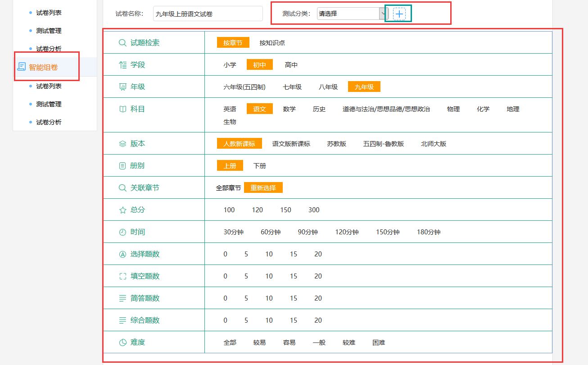Expand the 智能组卷 sidebar section
Image resolution: width=588 pixels, height=365 pixels.
coord(43,68)
